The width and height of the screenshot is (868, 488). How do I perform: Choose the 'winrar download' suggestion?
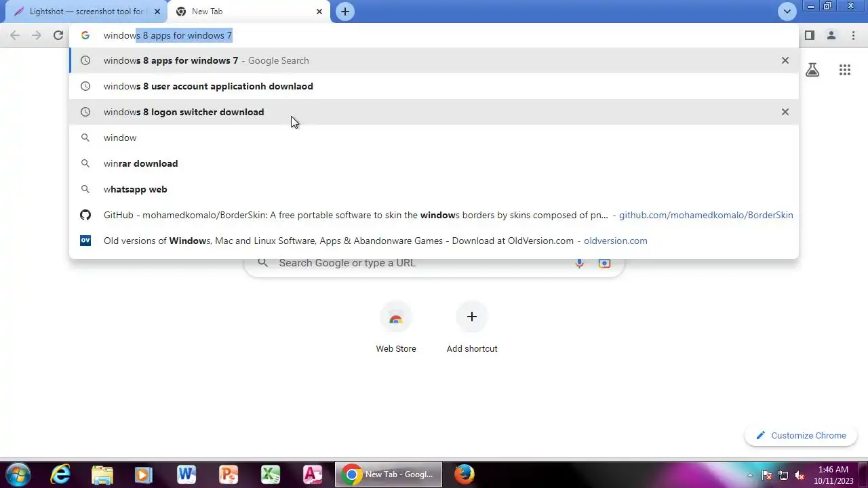pos(434,163)
